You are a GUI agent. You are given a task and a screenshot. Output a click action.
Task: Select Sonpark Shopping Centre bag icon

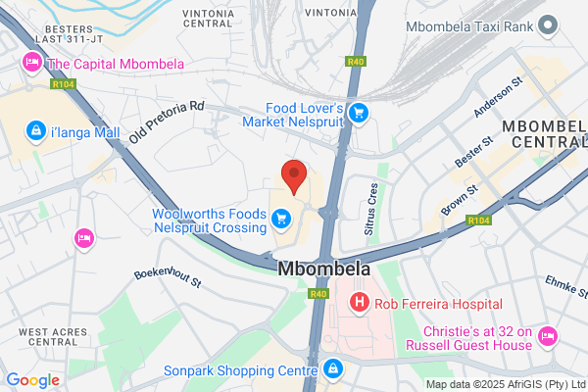(x=332, y=369)
